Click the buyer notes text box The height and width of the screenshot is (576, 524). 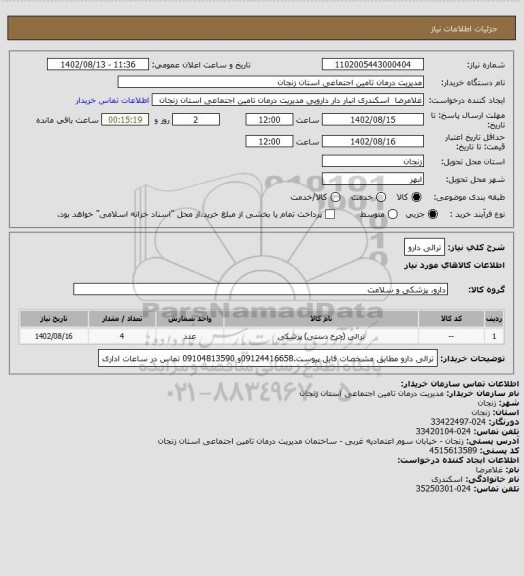pyautogui.click(x=268, y=358)
